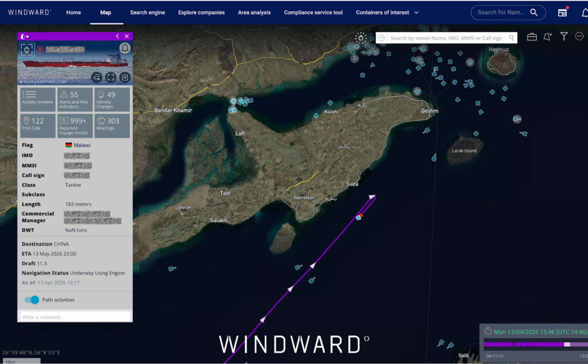Switch to the Search engine page
The image size is (588, 364).
147,11
